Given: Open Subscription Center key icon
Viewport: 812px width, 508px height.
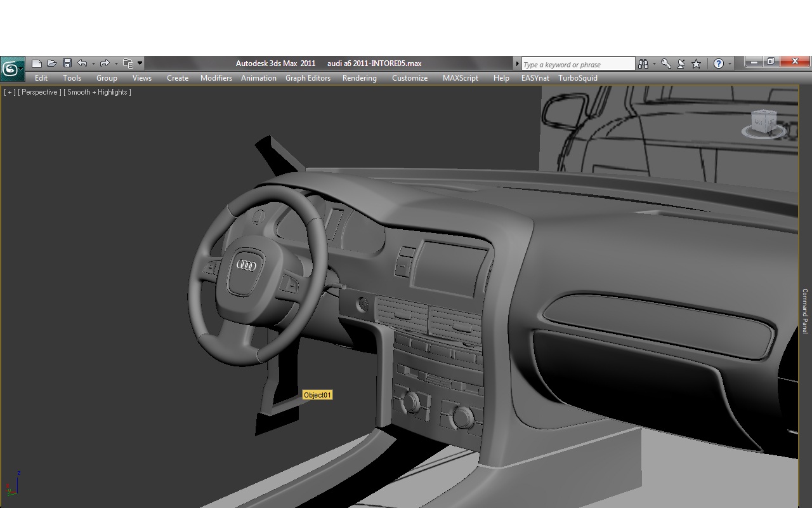Looking at the screenshot, I should coord(665,64).
